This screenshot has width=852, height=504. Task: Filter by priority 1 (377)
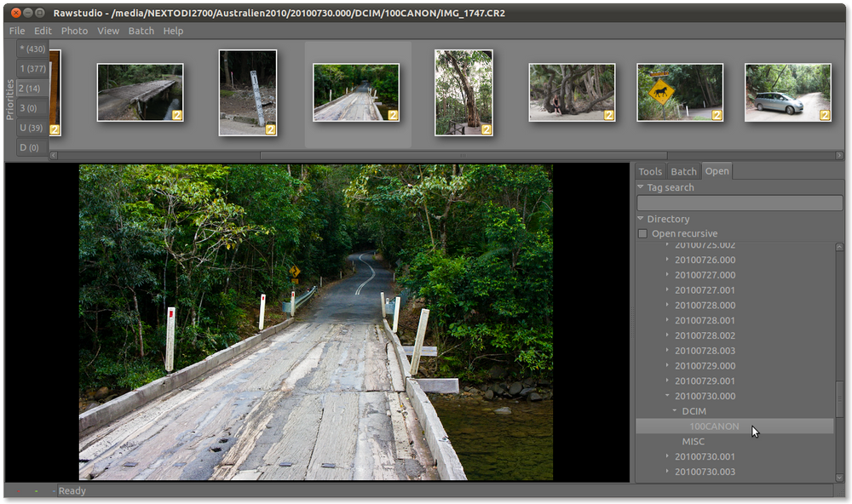point(32,68)
